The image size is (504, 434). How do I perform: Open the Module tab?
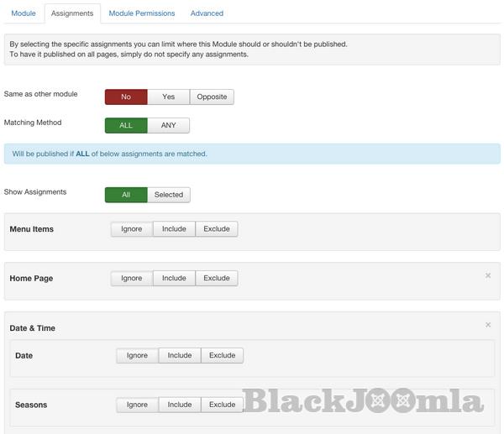pyautogui.click(x=24, y=13)
